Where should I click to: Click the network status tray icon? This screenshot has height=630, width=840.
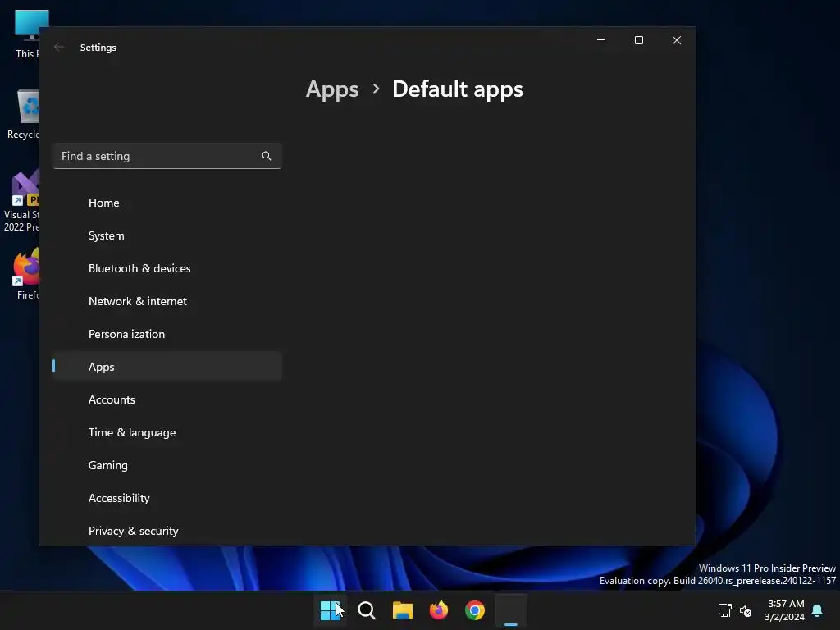click(x=724, y=610)
